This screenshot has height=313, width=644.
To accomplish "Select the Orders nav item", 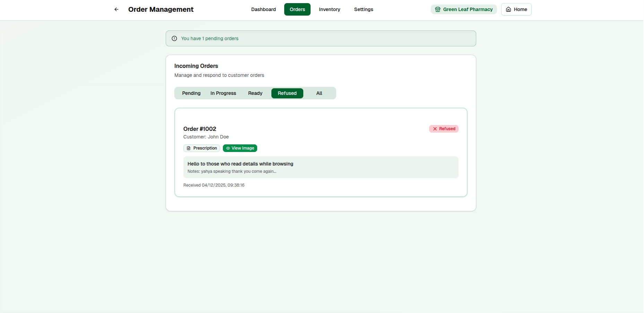I will [297, 9].
